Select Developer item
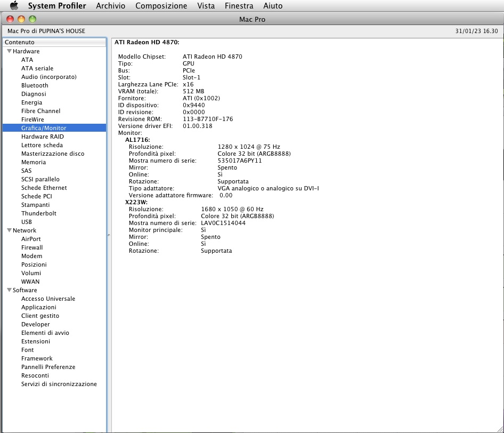Viewport: 504px width, 433px height. coord(35,324)
